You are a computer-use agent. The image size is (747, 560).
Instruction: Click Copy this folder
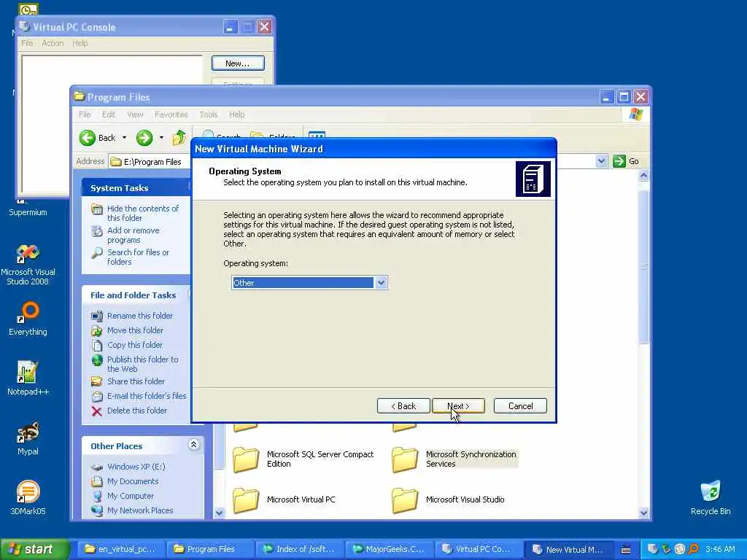coord(134,345)
